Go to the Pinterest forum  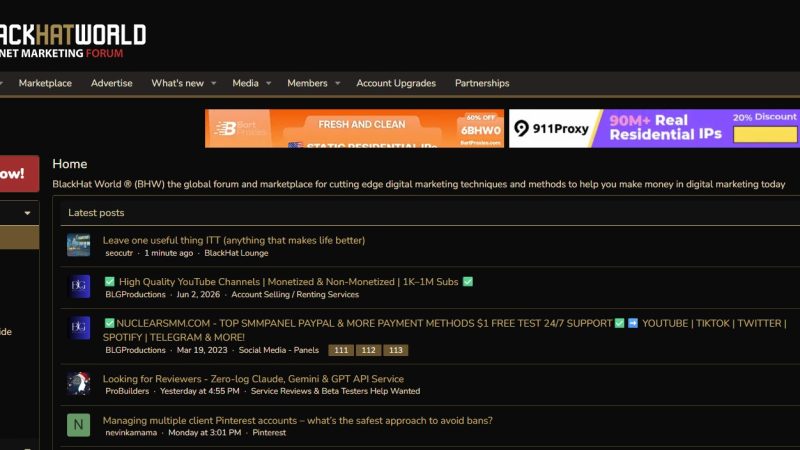coord(269,433)
